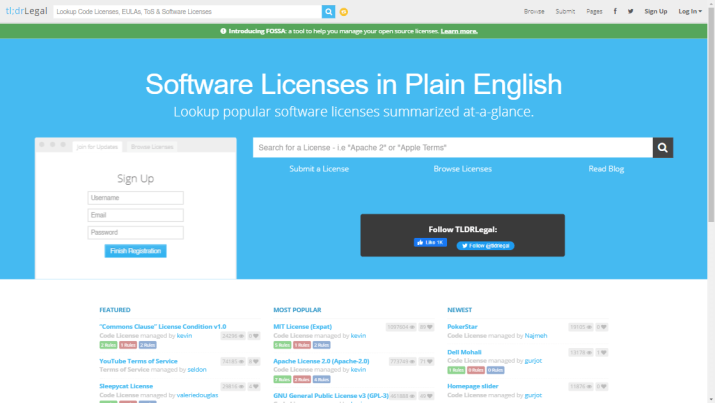
Task: Click heart icon next to MIT License
Action: point(425,326)
